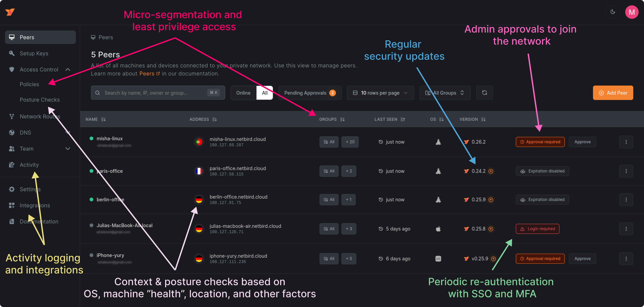Click upgrade icon beside version 0.24.2
Image resolution: width=644 pixels, height=307 pixels.
point(491,171)
